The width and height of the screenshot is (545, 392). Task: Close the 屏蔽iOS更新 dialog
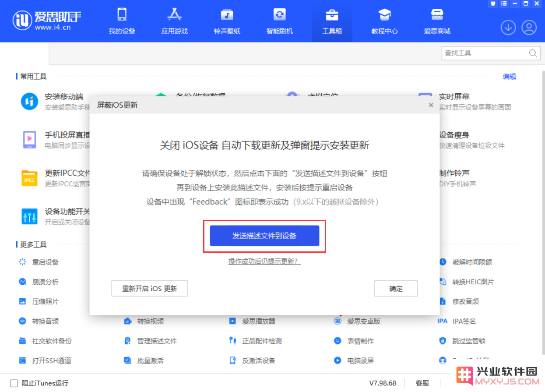pos(431,105)
